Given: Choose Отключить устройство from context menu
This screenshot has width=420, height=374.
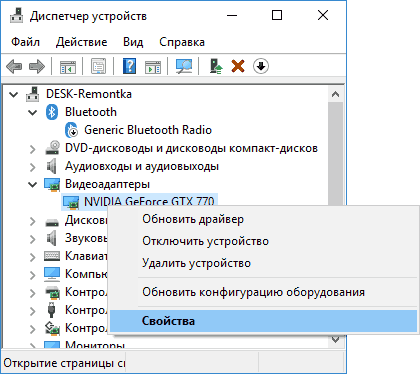Looking at the screenshot, I should pyautogui.click(x=263, y=241).
